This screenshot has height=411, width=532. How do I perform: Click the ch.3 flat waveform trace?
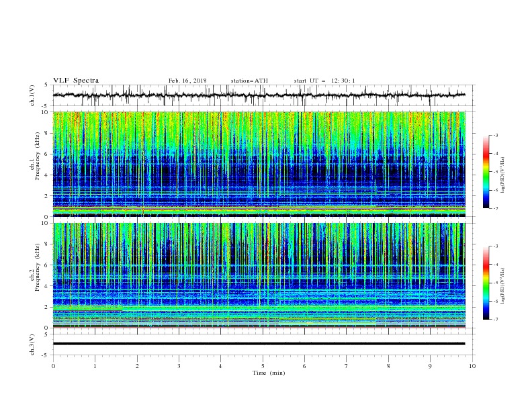(x=259, y=344)
